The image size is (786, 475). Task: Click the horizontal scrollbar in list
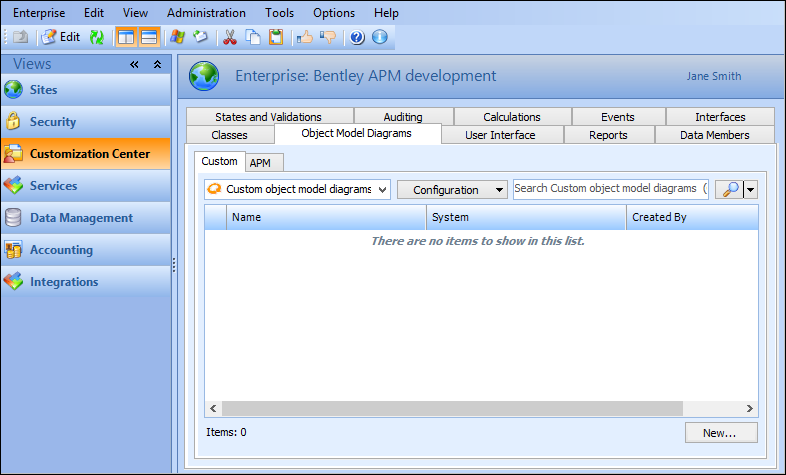[480, 409]
